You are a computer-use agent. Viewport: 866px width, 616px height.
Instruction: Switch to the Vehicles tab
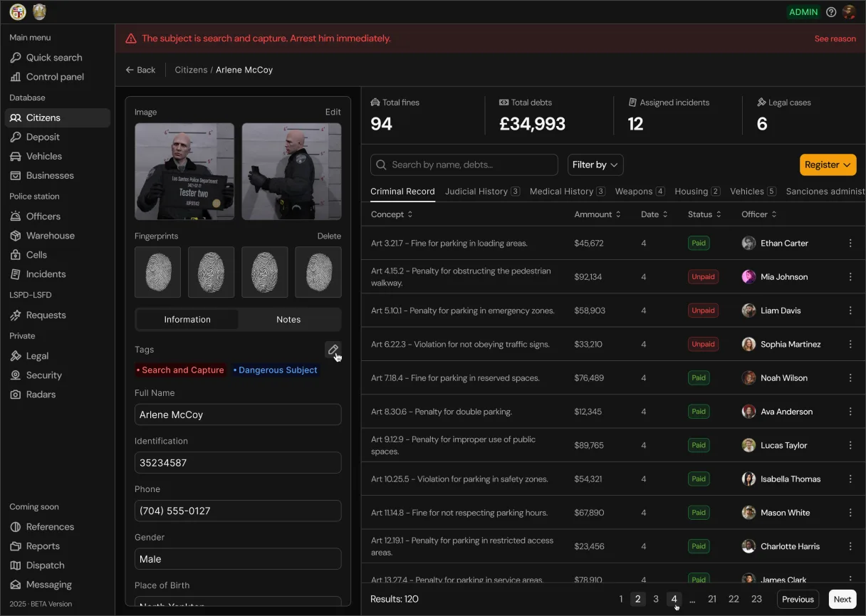coord(753,192)
